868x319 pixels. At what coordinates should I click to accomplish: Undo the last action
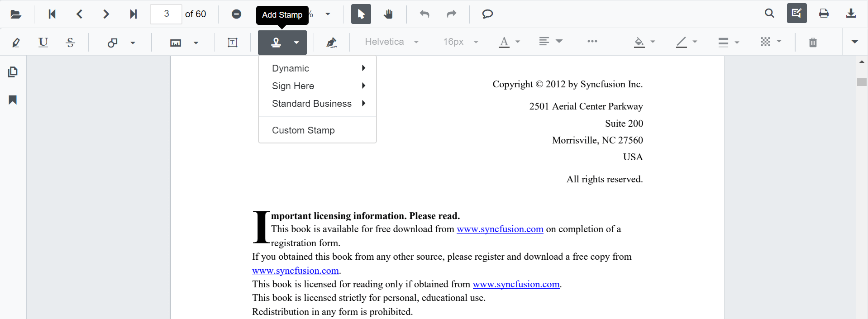coord(424,14)
